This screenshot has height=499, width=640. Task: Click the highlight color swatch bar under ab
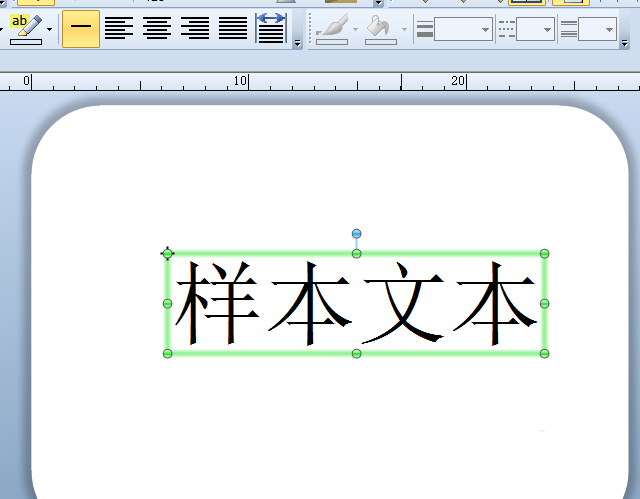[26, 42]
